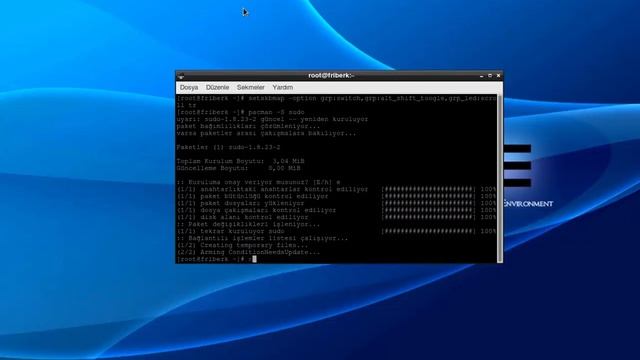Click the terminal window menu icon in title bar

(x=181, y=76)
